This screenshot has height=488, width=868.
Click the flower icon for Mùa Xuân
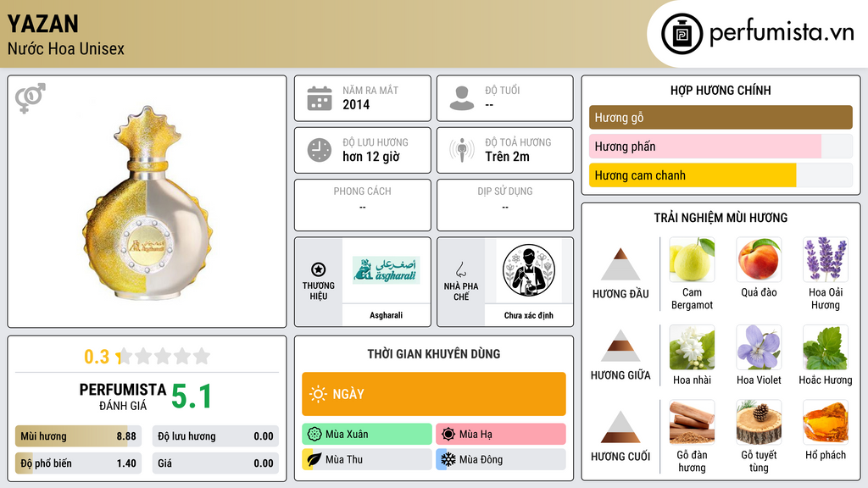click(x=314, y=435)
